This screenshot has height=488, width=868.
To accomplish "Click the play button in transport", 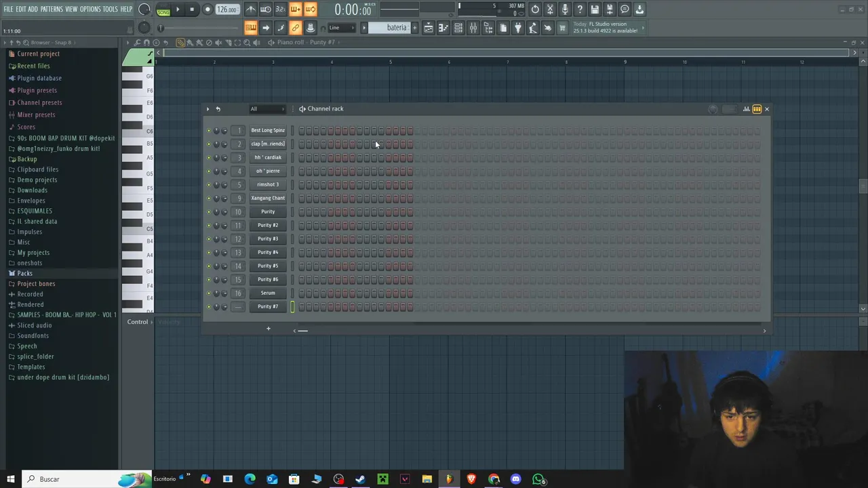I will click(x=178, y=9).
